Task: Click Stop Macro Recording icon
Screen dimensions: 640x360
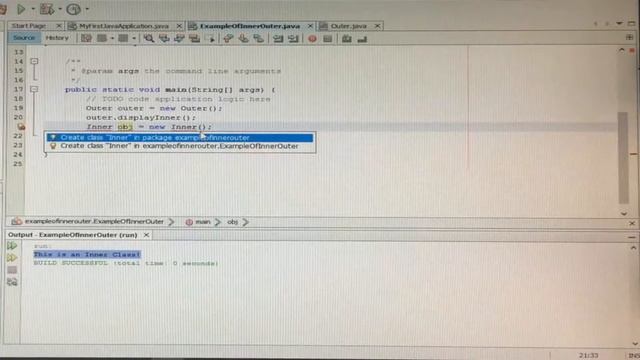Action: [x=327, y=39]
